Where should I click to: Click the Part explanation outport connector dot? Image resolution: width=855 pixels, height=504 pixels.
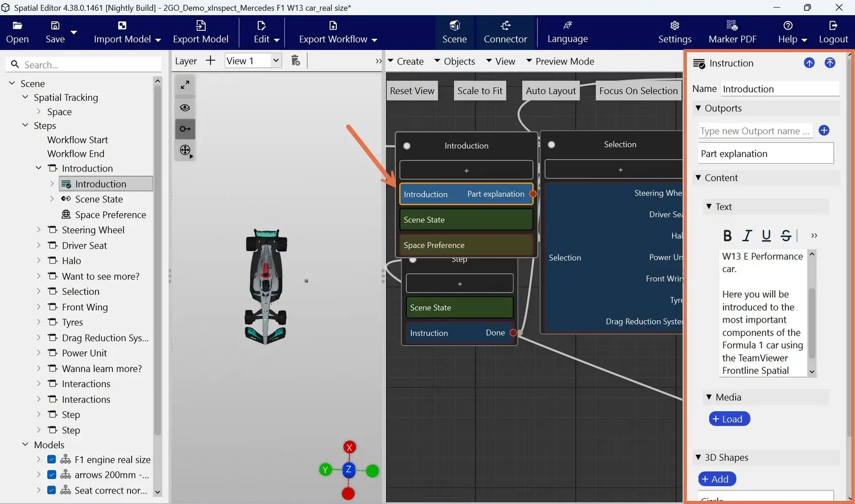pos(533,194)
